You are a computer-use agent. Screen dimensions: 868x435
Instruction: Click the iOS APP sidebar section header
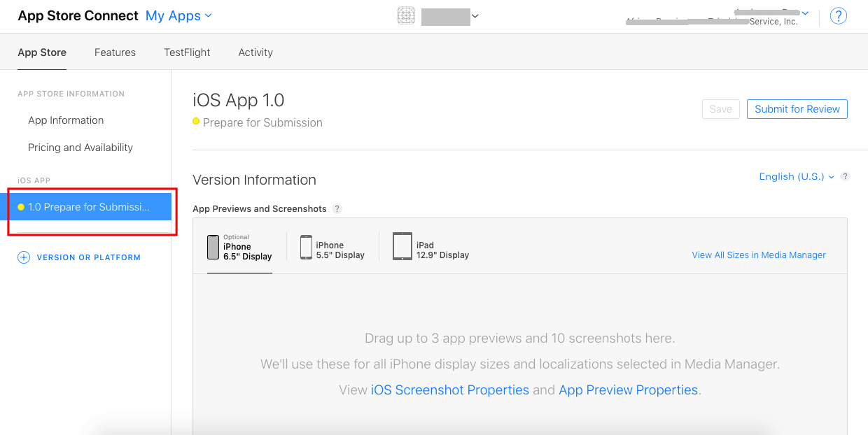(x=34, y=180)
